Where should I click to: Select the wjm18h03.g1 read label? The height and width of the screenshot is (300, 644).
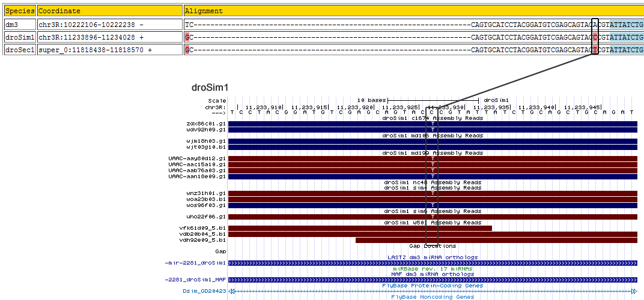[205, 141]
